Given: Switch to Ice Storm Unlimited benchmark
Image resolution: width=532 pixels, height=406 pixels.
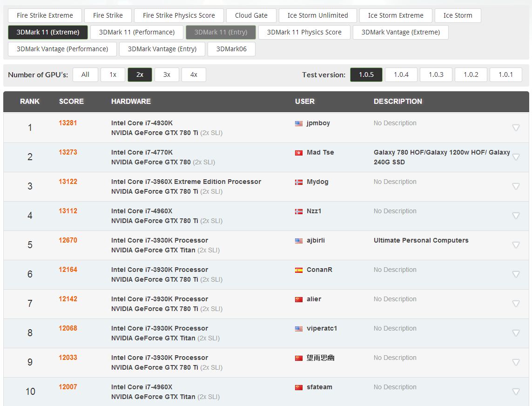Looking at the screenshot, I should (317, 16).
